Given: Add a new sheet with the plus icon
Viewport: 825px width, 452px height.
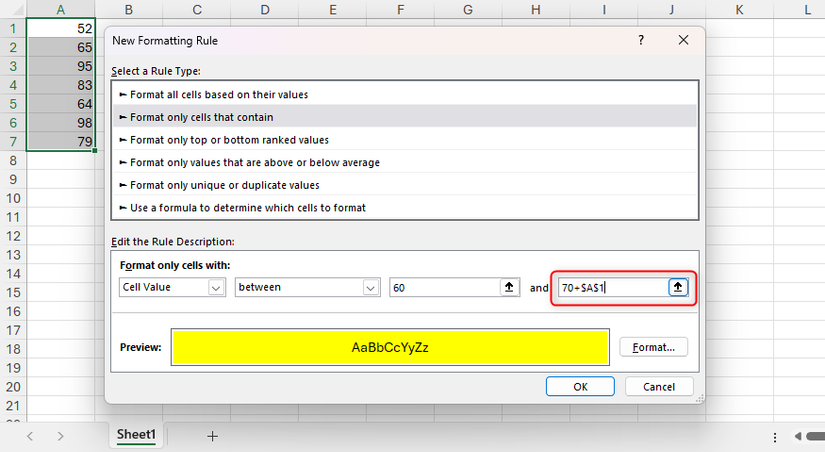Looking at the screenshot, I should pyautogui.click(x=212, y=436).
